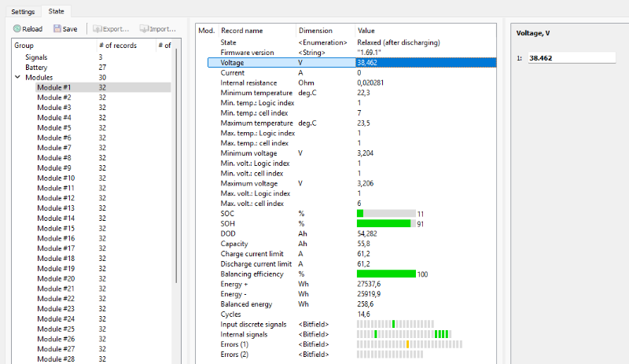The width and height of the screenshot is (629, 364).
Task: Click the Errors (1) bitfield indicator
Action: click(409, 344)
